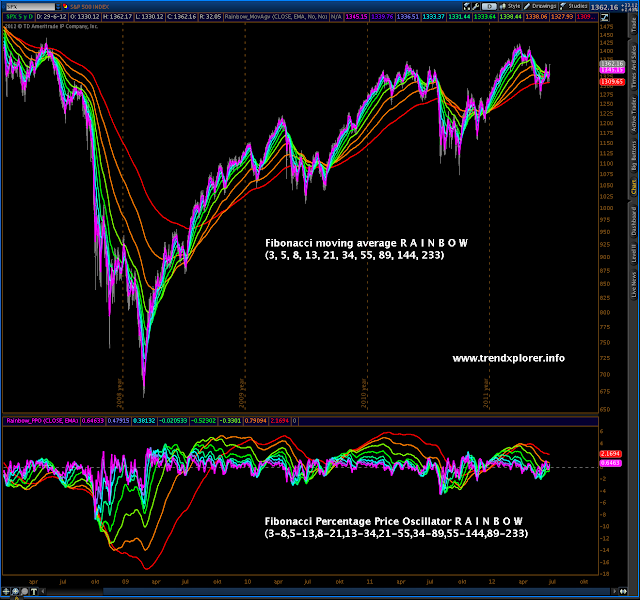Click the magenta 0.6463 label on PPO axis

[x=611, y=463]
